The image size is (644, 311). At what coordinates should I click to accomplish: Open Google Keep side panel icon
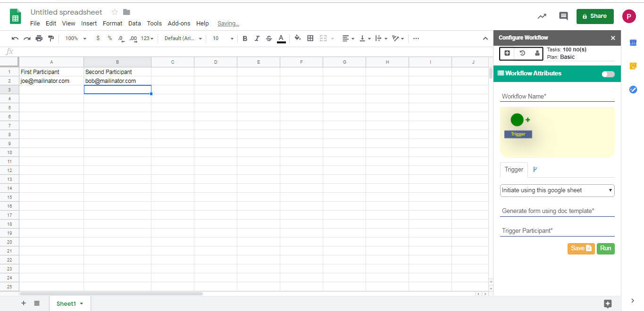coord(633,66)
